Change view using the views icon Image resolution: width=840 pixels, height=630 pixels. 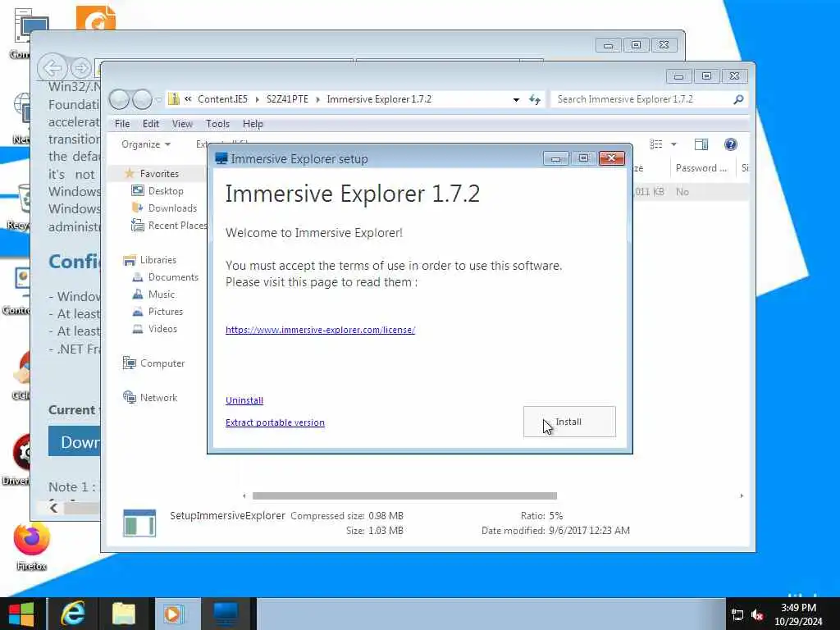point(656,144)
